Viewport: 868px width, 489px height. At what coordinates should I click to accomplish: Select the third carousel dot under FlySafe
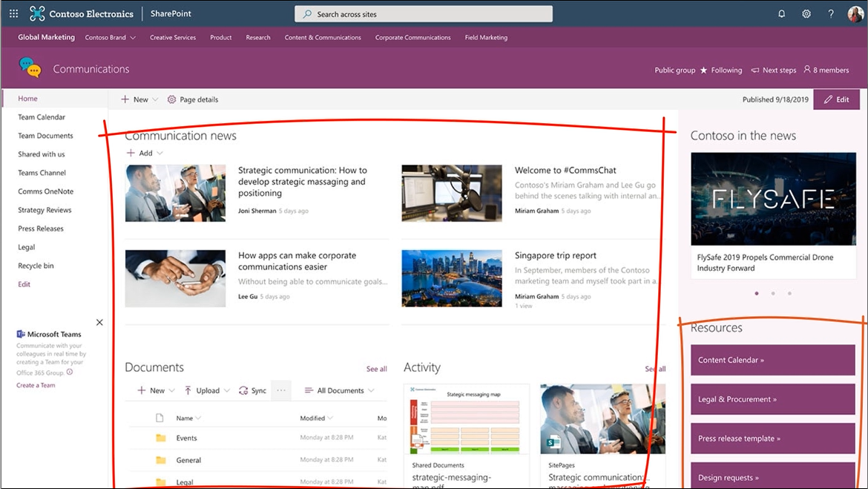pos(790,294)
